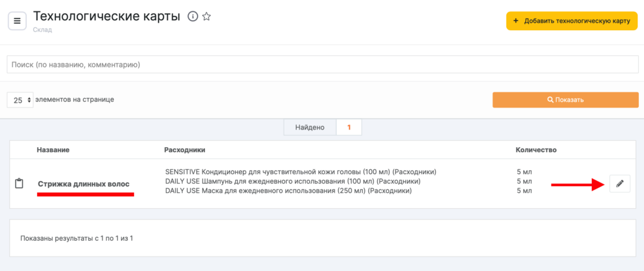Click the Количество column header
644x271 pixels.
point(536,150)
